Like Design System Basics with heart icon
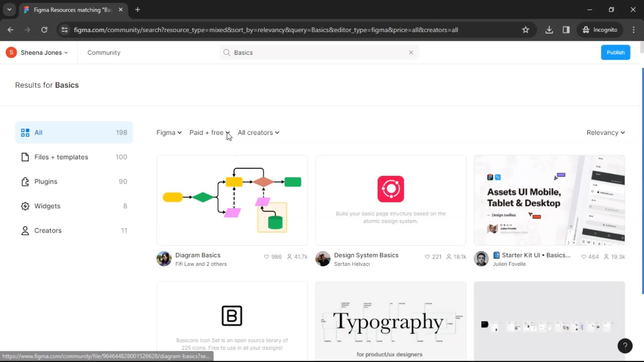Image resolution: width=644 pixels, height=362 pixels. point(427,257)
